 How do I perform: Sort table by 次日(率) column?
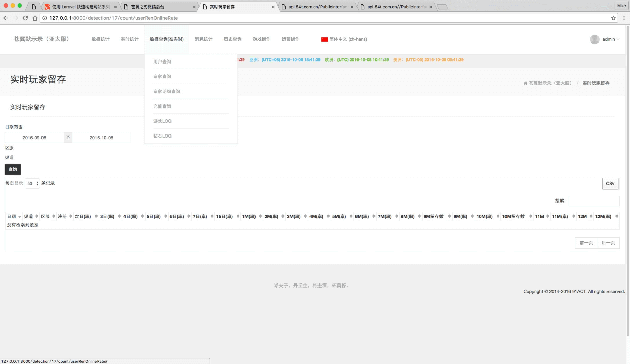[86, 217]
